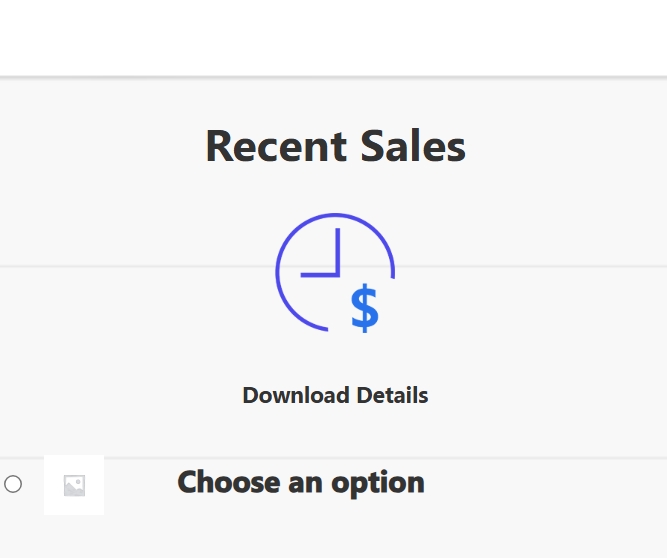The height and width of the screenshot is (558, 667).
Task: Click the divider line above Choose an option
Action: coord(334,458)
